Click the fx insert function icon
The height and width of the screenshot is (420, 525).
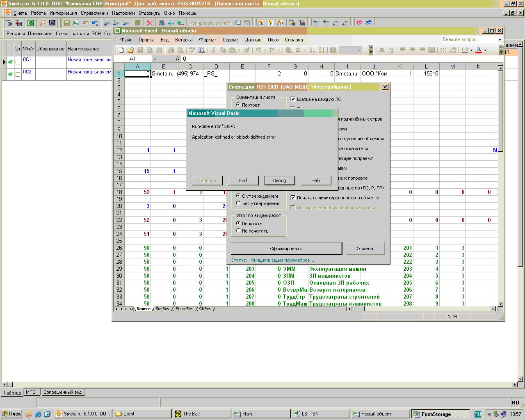[x=178, y=59]
